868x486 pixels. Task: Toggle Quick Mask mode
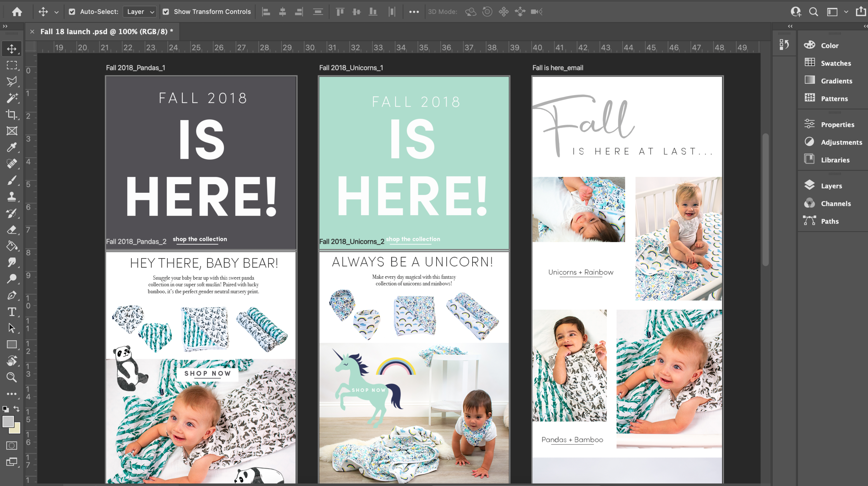(x=11, y=446)
